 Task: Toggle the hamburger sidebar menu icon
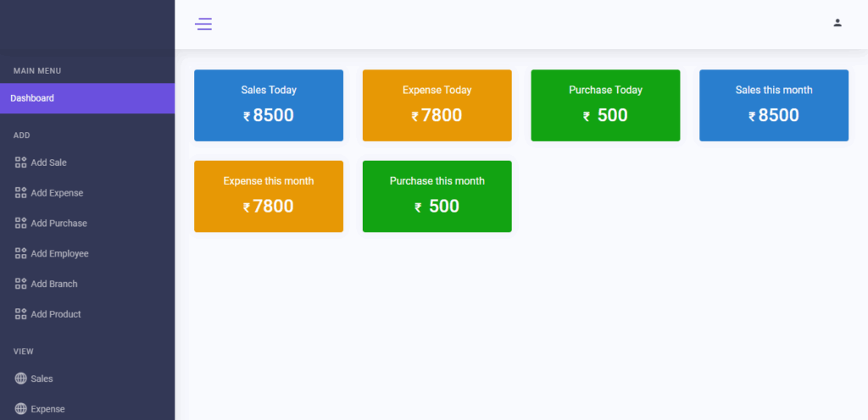203,24
